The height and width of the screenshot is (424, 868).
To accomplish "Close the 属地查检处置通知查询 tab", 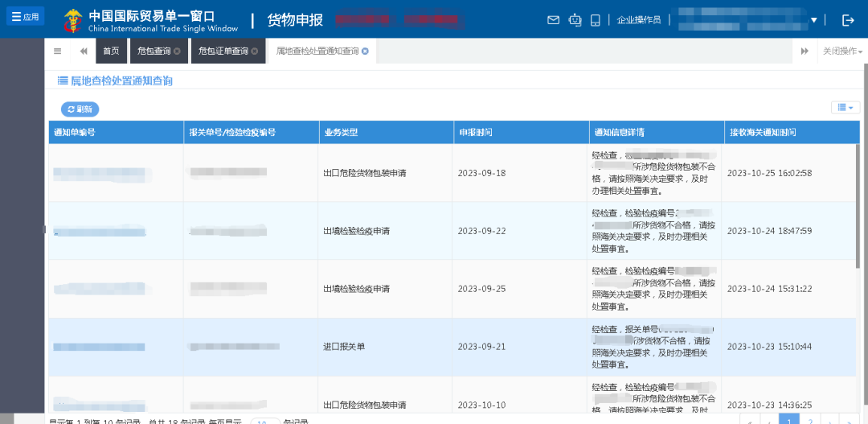I will pyautogui.click(x=365, y=51).
